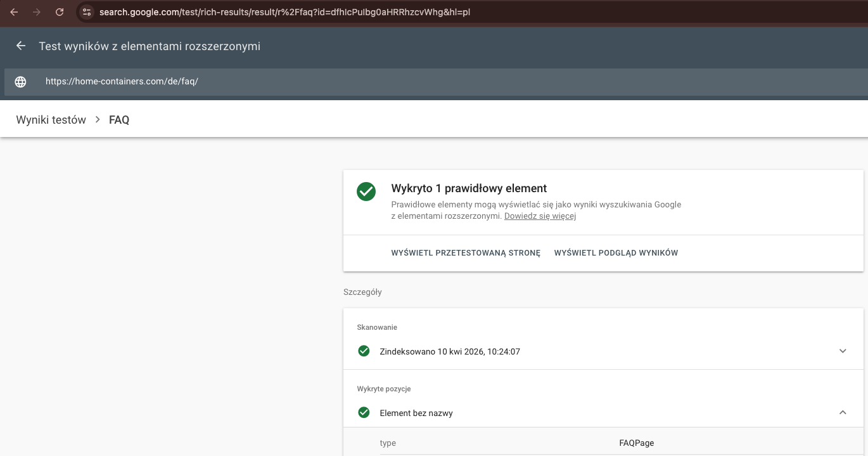The width and height of the screenshot is (868, 456).
Task: Click the Skanowanie label
Action: click(x=377, y=327)
